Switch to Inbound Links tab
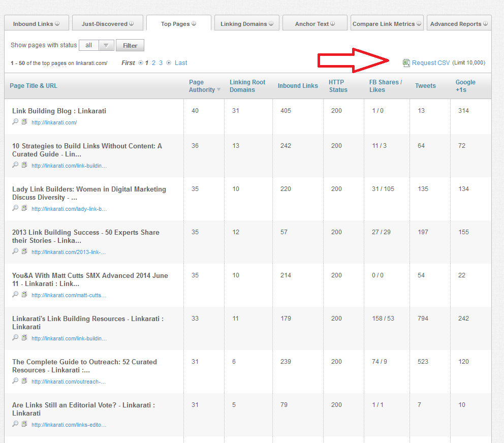Viewport: 504px width, 443px height. coord(36,23)
